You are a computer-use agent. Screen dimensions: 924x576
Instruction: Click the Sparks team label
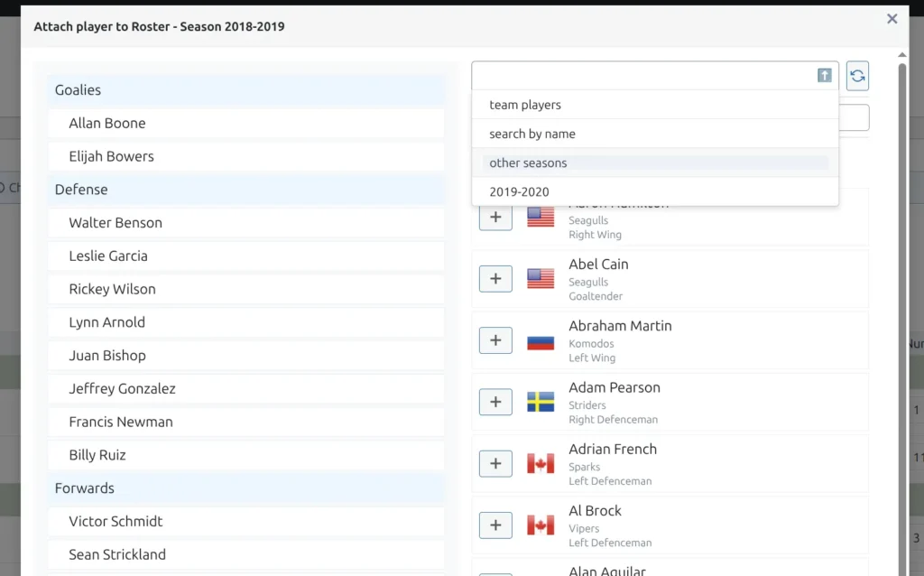[584, 467]
